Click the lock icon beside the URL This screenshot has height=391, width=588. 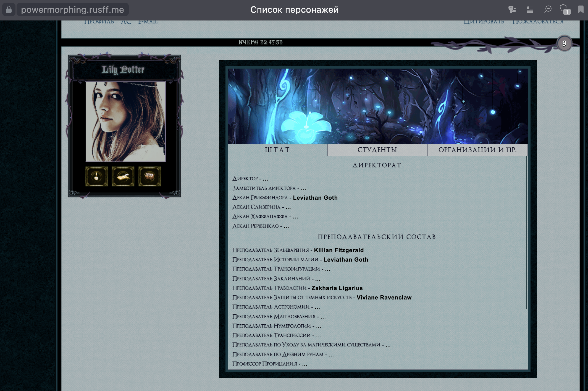[9, 10]
